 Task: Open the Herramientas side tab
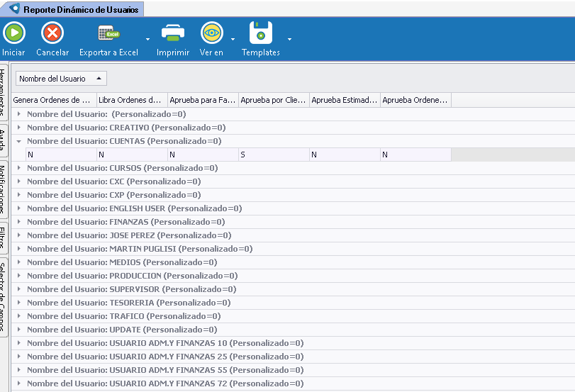[4, 93]
